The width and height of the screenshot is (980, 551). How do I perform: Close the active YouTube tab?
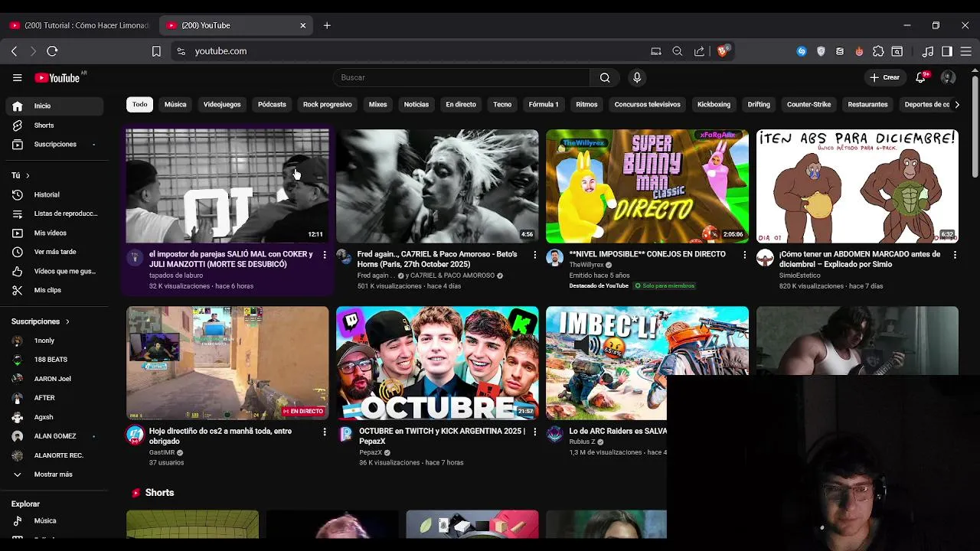tap(302, 25)
